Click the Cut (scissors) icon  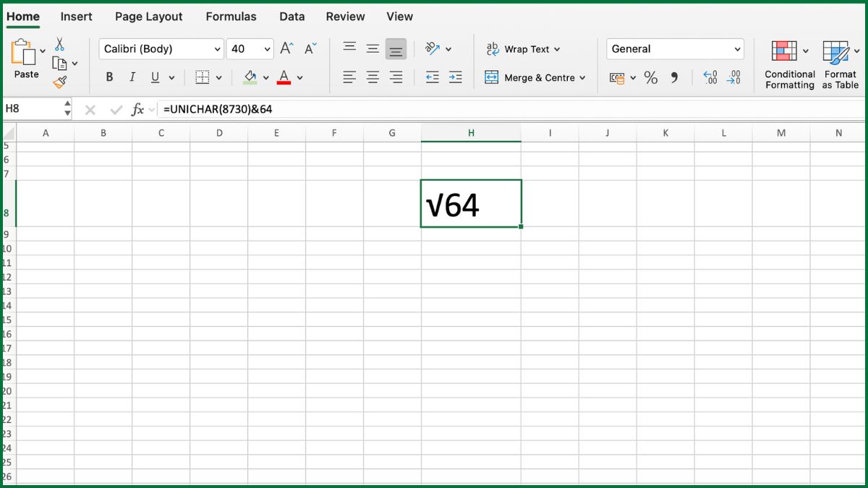(x=60, y=43)
